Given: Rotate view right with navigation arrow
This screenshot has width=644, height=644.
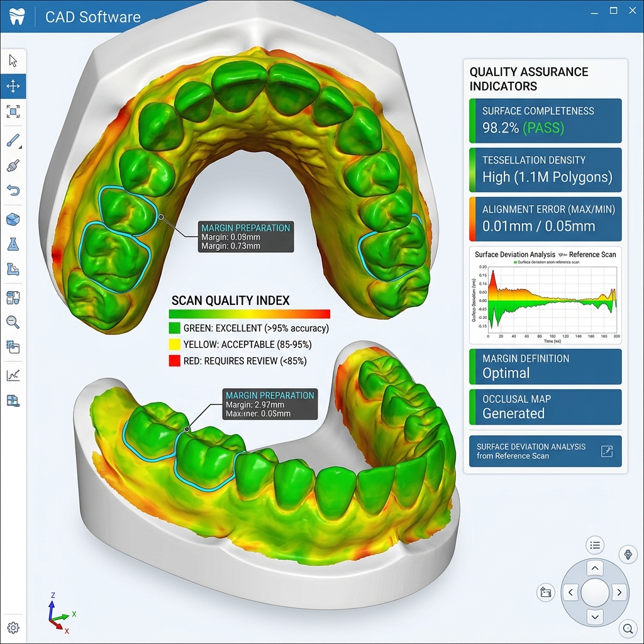Looking at the screenshot, I should (619, 592).
